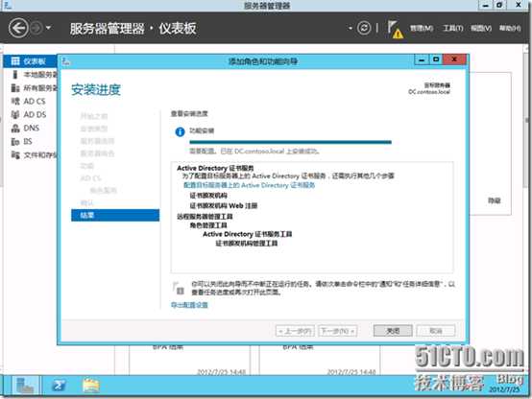The height and width of the screenshot is (399, 532).
Task: Open Server Manager from the taskbar
Action: [x=25, y=386]
